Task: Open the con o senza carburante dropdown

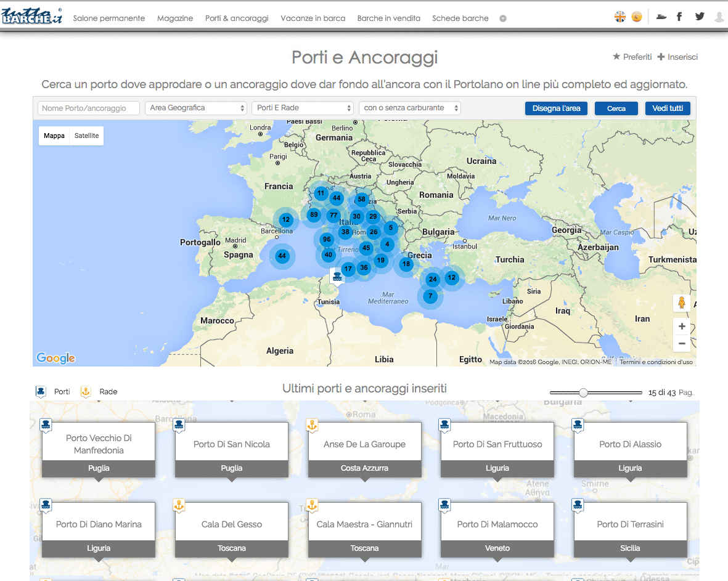Action: tap(410, 108)
